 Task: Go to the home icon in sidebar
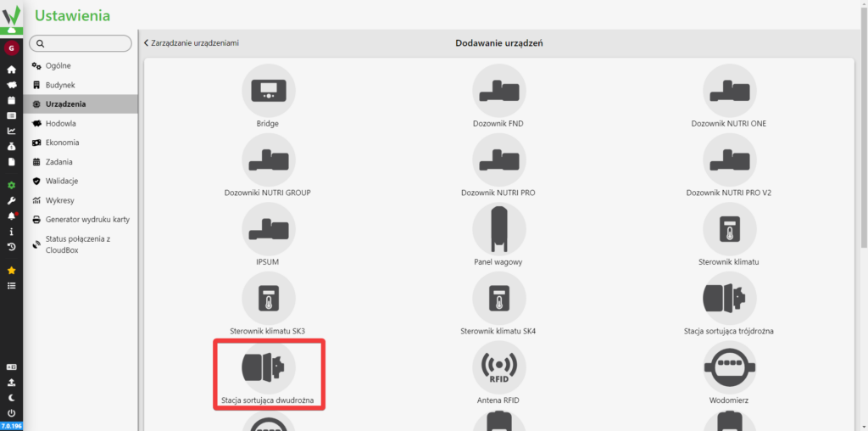coord(11,70)
